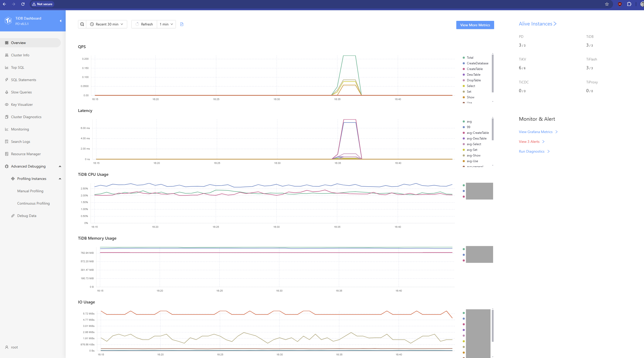This screenshot has width=644, height=358.
Task: Click the Debug Data rocket icon
Action: coord(13,216)
